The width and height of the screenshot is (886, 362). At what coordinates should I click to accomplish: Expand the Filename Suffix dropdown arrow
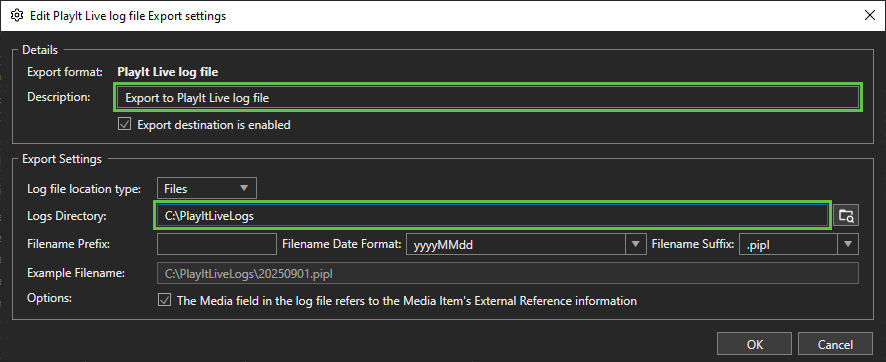point(848,245)
